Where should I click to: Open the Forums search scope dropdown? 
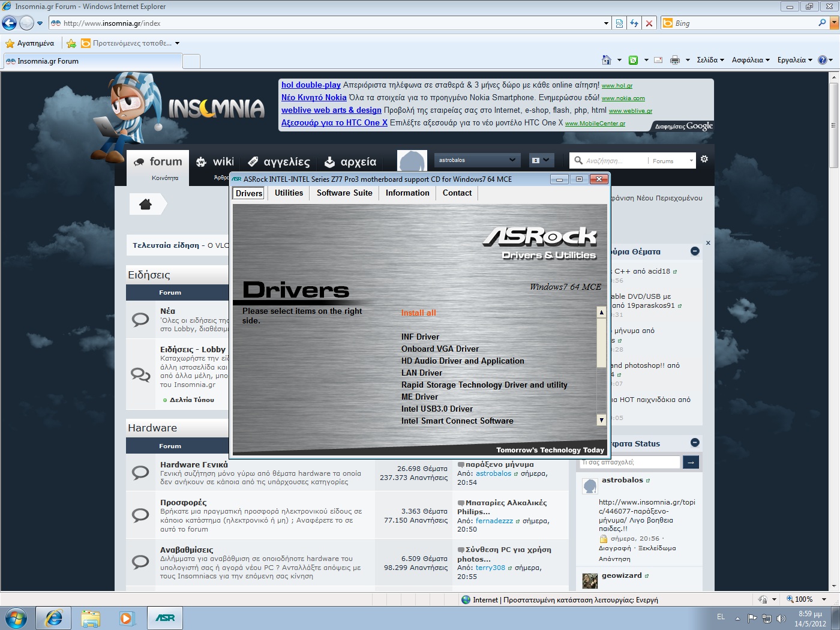[x=673, y=161]
